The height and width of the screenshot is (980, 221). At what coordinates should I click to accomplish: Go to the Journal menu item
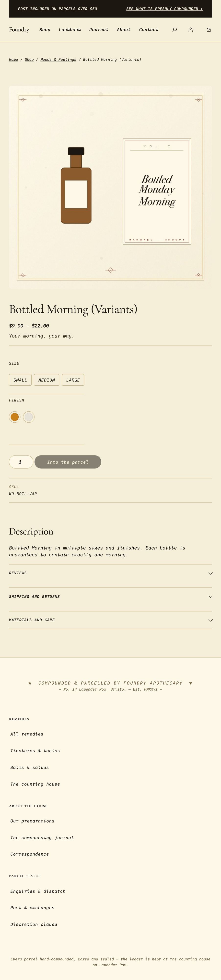click(99, 30)
